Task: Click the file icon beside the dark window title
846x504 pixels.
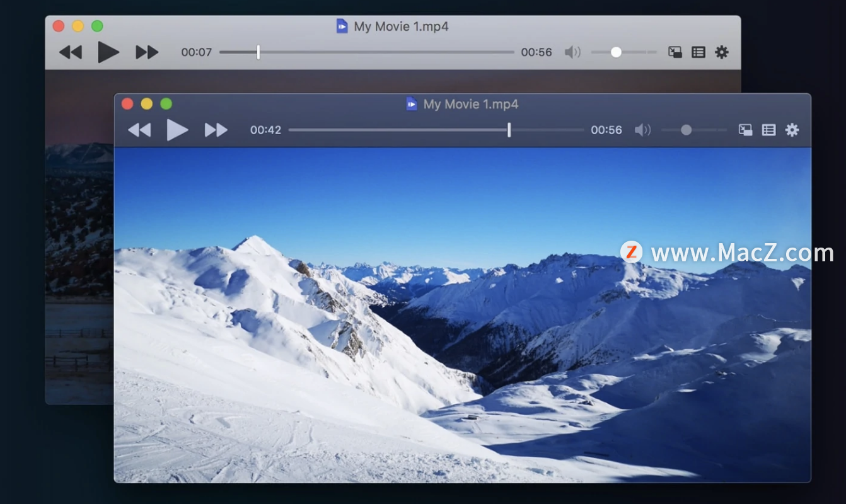Action: 412,104
